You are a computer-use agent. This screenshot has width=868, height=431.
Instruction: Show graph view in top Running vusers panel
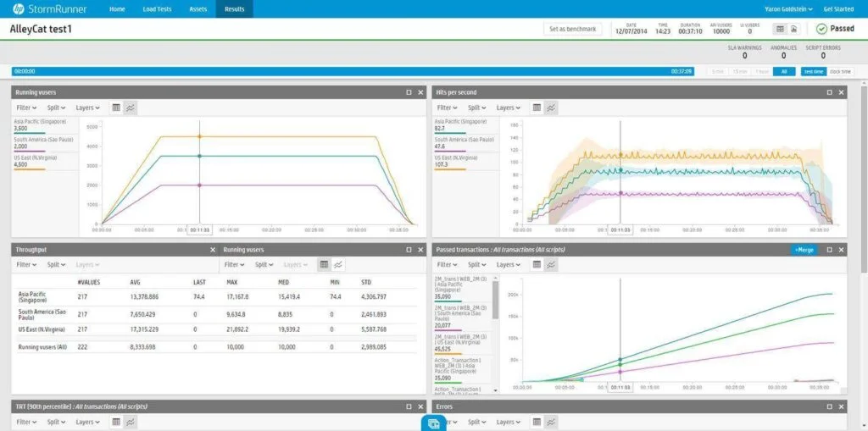click(x=130, y=108)
